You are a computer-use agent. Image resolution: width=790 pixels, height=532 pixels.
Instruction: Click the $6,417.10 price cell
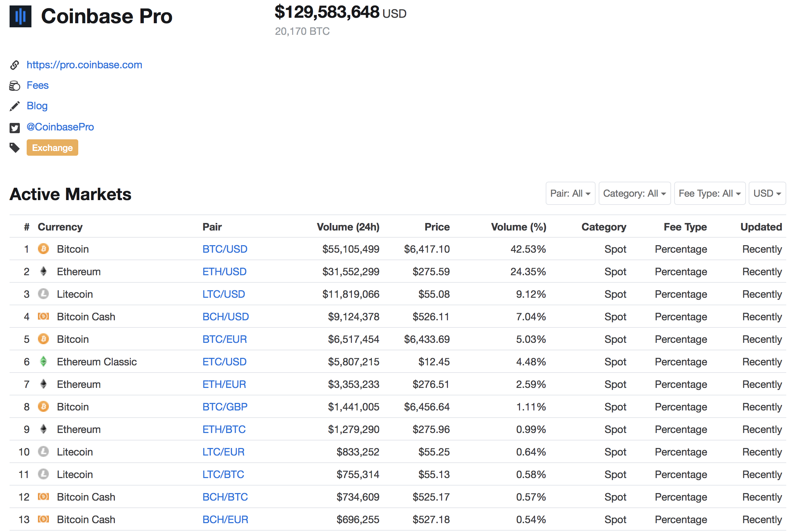pyautogui.click(x=427, y=249)
